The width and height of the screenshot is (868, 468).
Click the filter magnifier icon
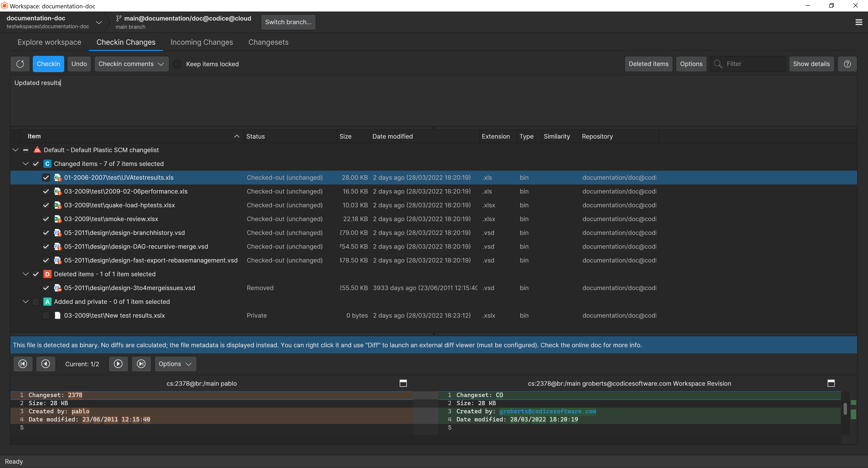tap(718, 64)
